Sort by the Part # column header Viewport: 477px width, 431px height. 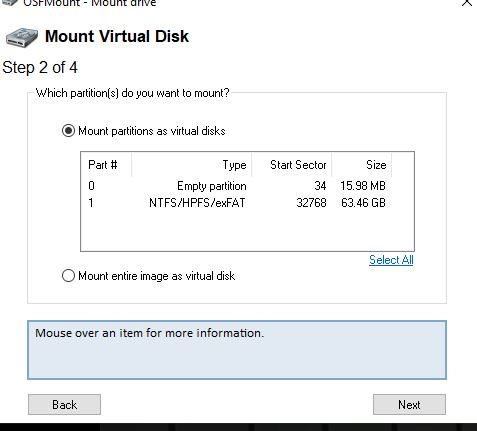[106, 165]
